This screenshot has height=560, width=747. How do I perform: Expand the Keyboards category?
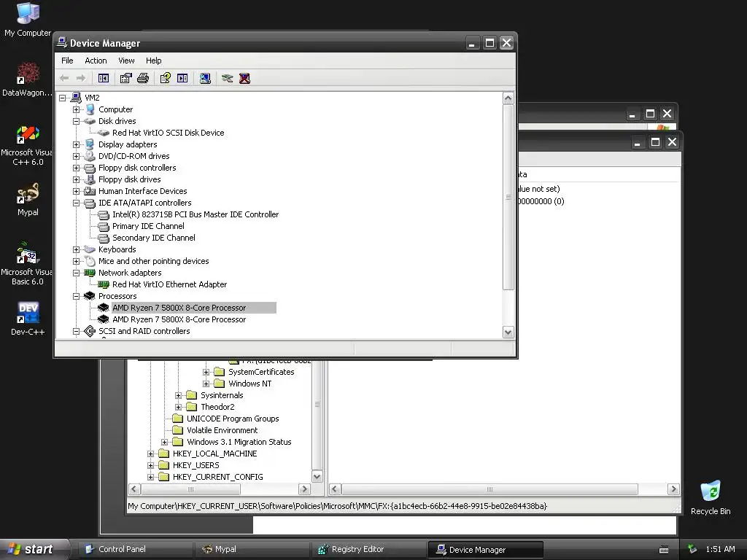pos(76,249)
